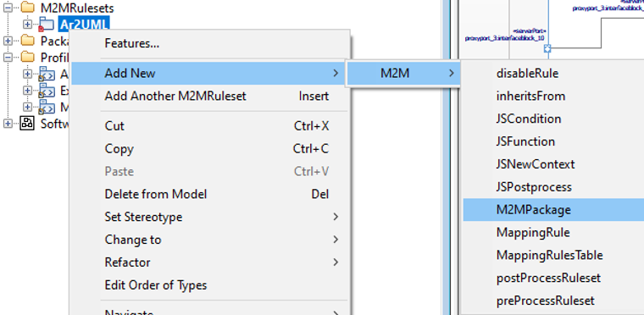644x315 pixels.
Task: Select MappingRule in the submenu
Action: (533, 233)
